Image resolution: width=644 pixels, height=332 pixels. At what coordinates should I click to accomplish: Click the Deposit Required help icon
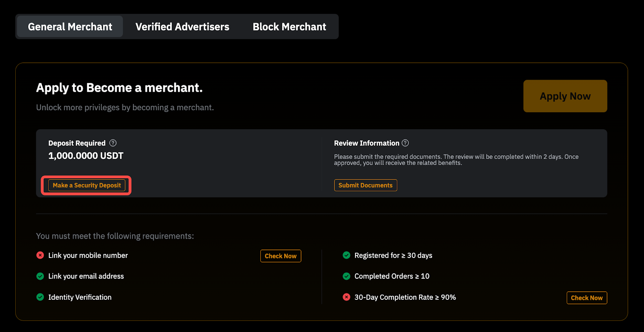click(x=113, y=143)
